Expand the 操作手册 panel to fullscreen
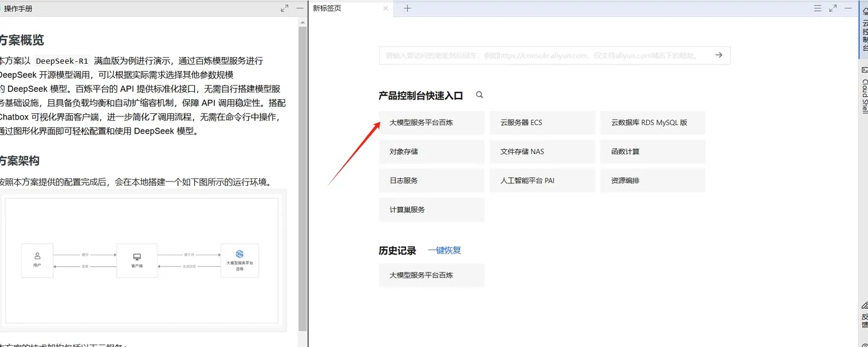 click(285, 8)
